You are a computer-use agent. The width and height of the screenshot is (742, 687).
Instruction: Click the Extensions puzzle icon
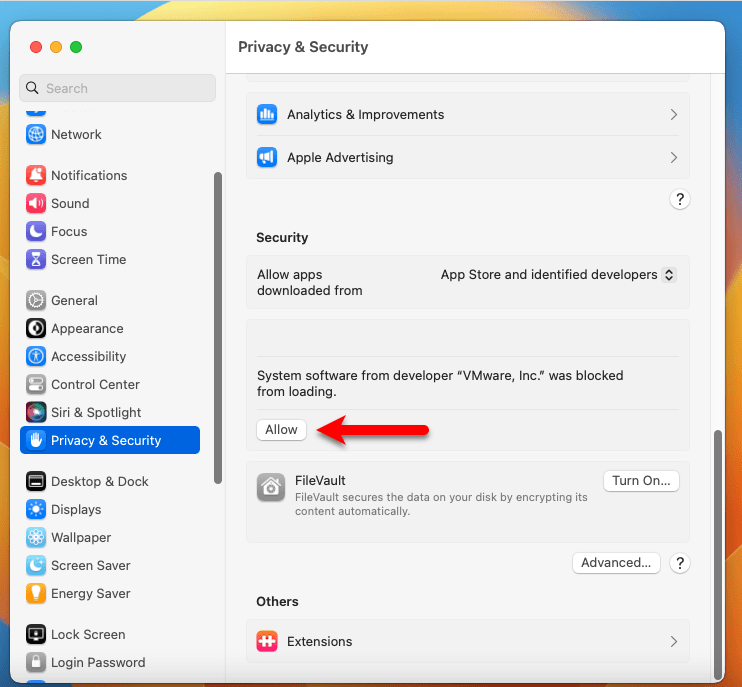267,642
